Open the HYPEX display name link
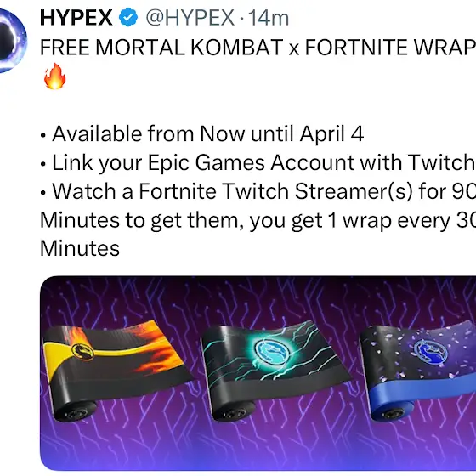This screenshot has width=476, height=476. (76, 18)
